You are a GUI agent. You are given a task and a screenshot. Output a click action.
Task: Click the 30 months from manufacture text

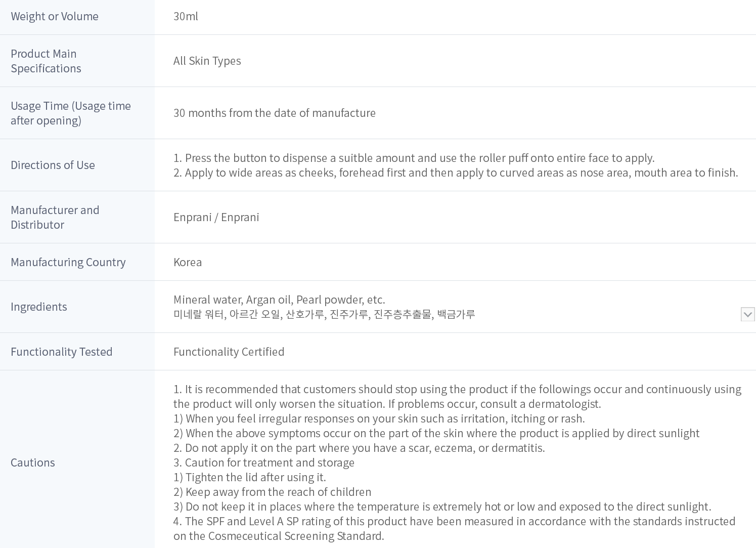point(274,113)
